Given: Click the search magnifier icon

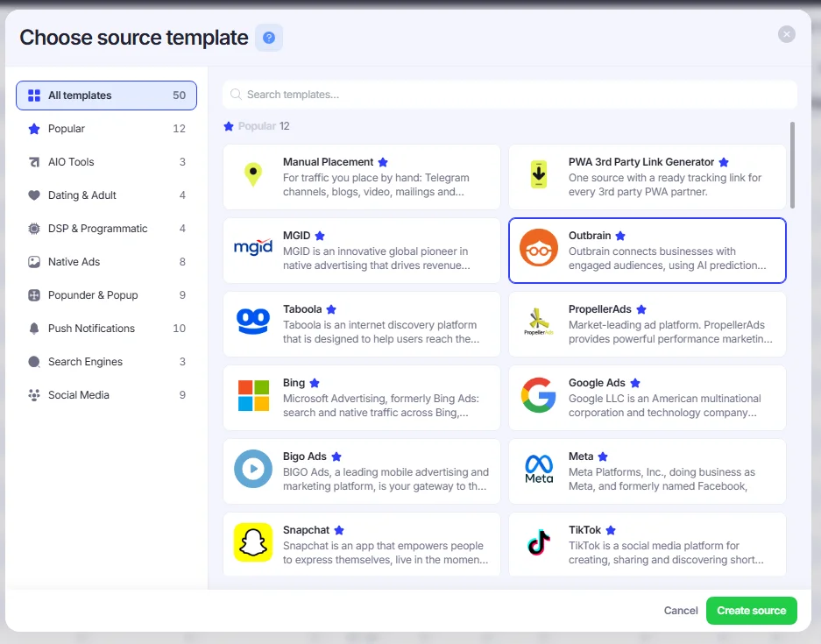Looking at the screenshot, I should (237, 95).
